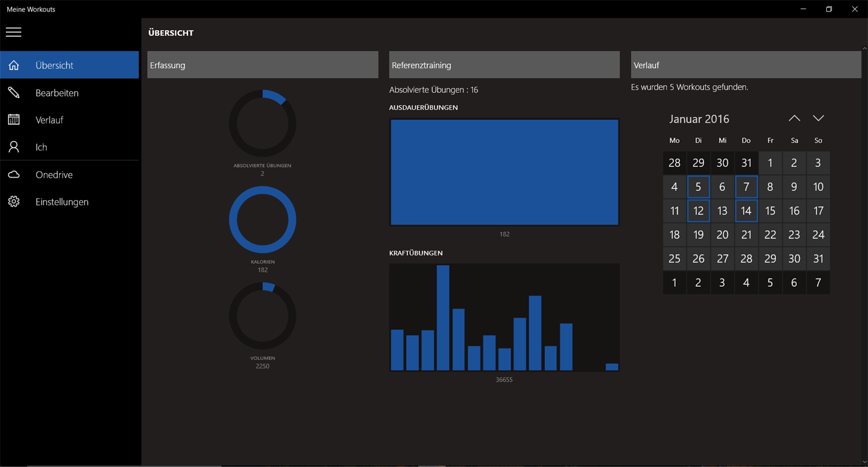Go to next month in calendar

[x=818, y=119]
